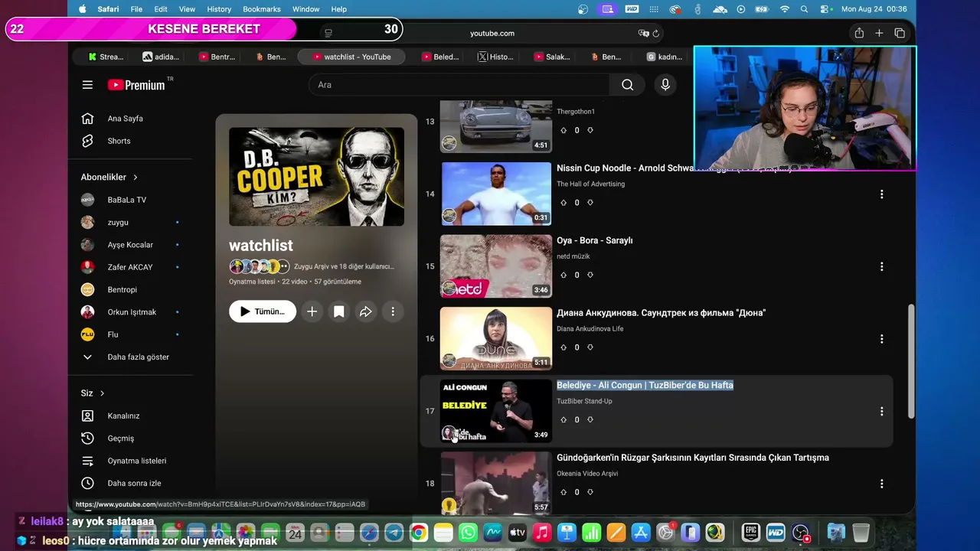Open the Safari History menu
The height and width of the screenshot is (551, 980).
click(219, 9)
